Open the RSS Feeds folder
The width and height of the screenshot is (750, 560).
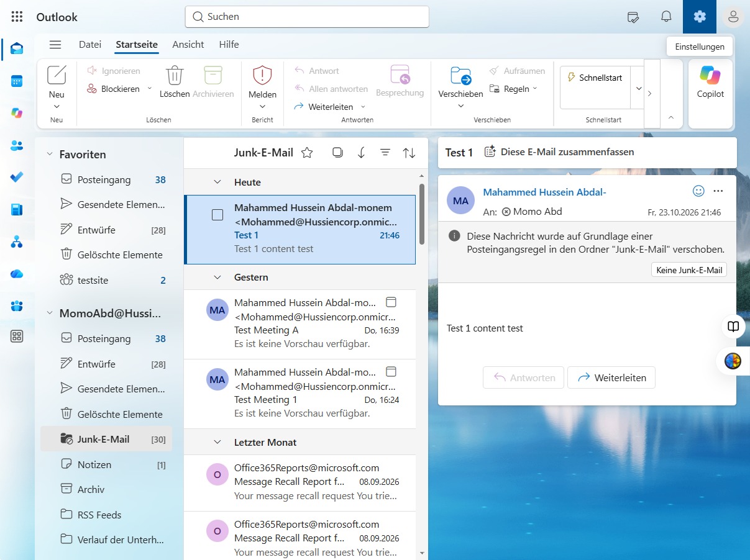coord(106,515)
